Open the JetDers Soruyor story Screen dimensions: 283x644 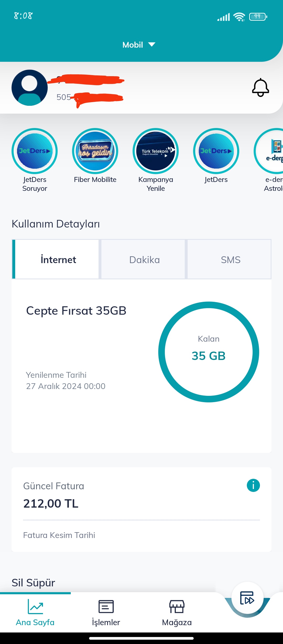tap(35, 151)
